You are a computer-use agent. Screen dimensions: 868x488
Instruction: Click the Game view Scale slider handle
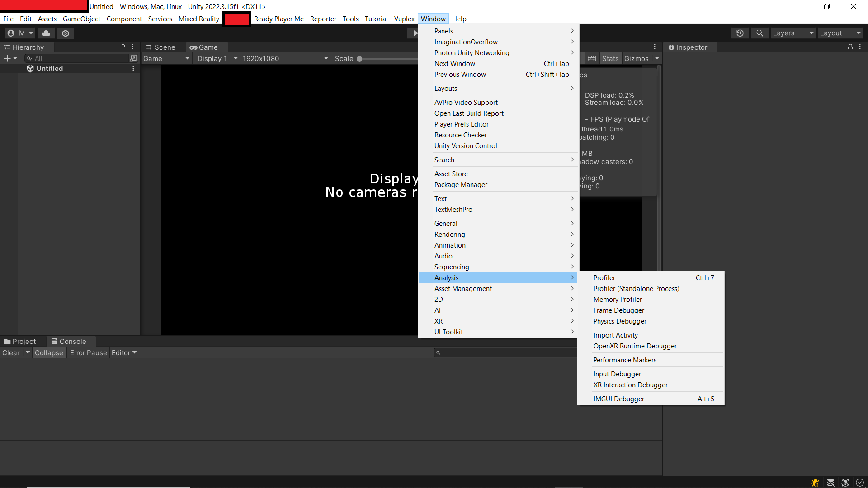click(x=359, y=59)
